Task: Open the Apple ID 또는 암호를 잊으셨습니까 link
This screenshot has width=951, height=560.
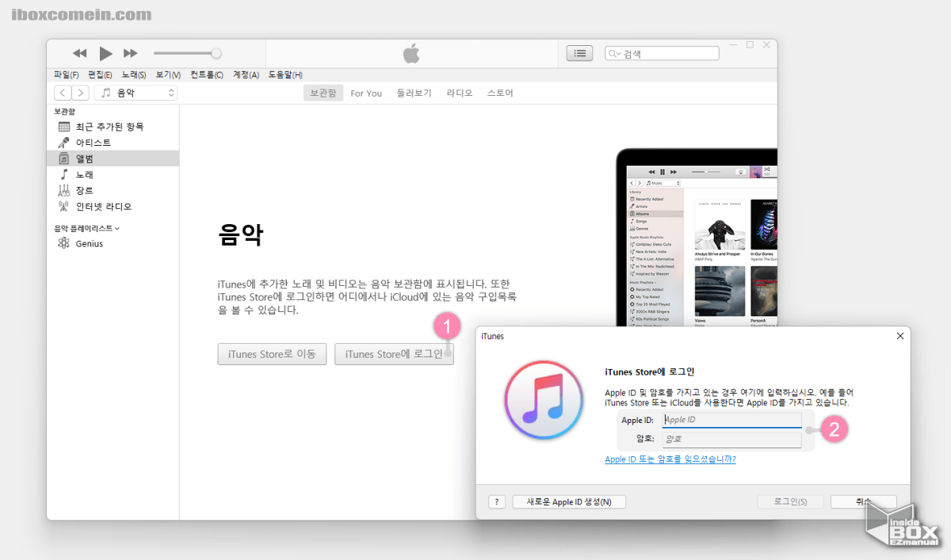Action: 670,459
